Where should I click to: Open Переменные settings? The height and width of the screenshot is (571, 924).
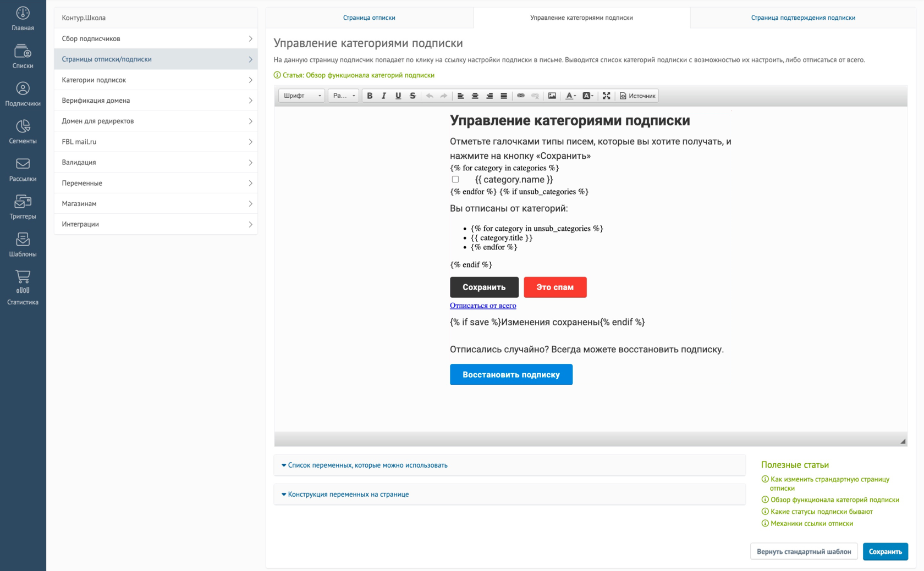156,182
